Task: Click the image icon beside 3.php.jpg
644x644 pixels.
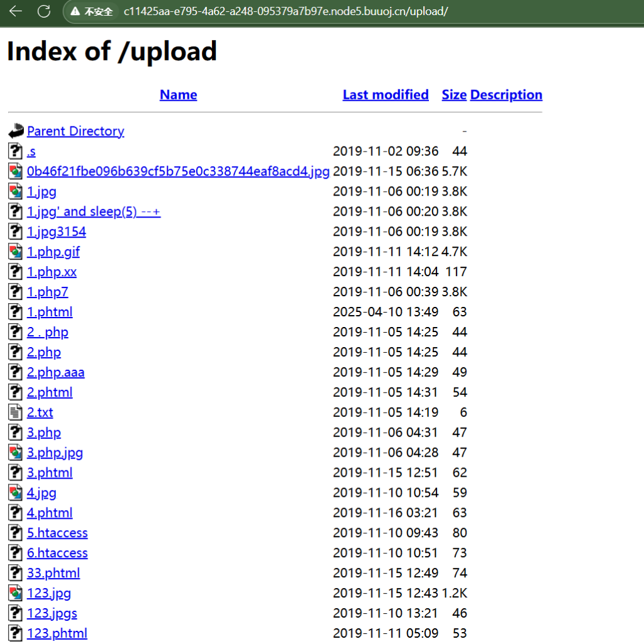Action: click(16, 453)
